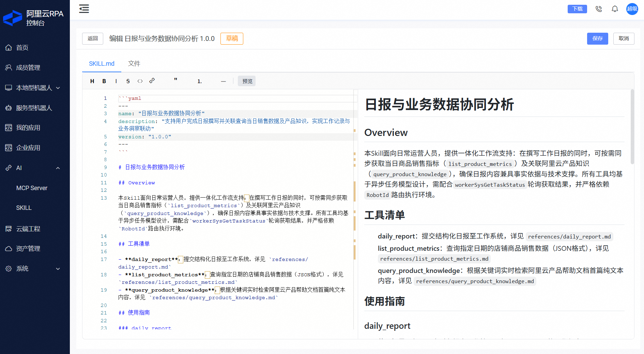The height and width of the screenshot is (354, 644).
Task: Click the '## Overview' line in editor
Action: tap(136, 183)
